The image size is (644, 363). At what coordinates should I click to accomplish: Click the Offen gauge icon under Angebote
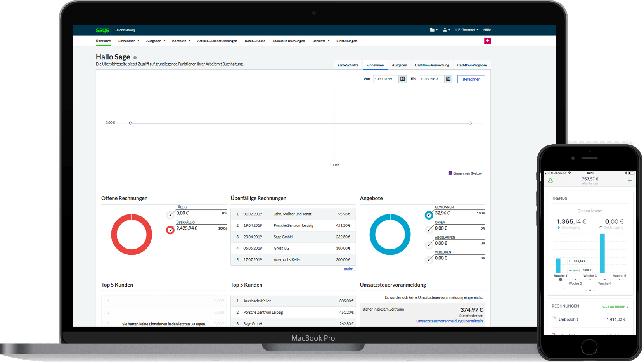coord(429,230)
